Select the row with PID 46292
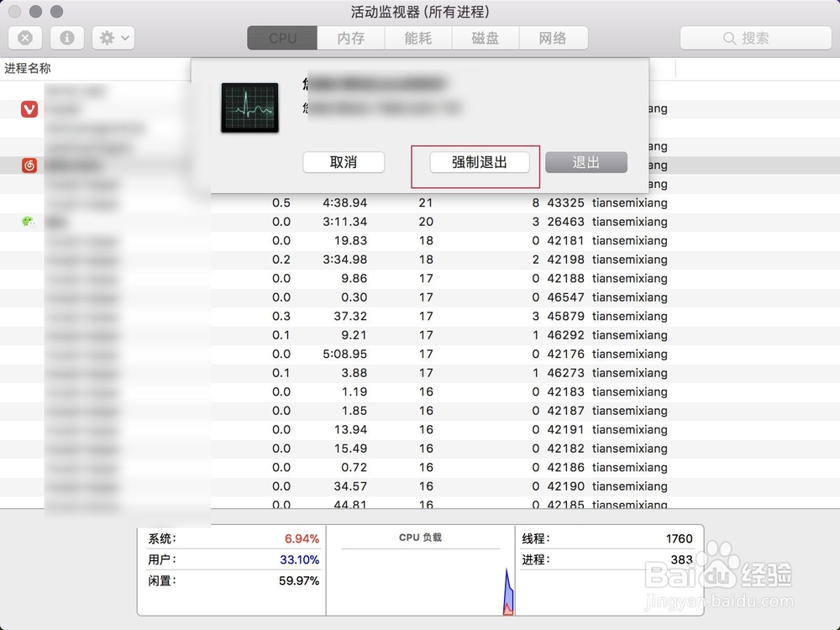The width and height of the screenshot is (840, 630). click(420, 335)
